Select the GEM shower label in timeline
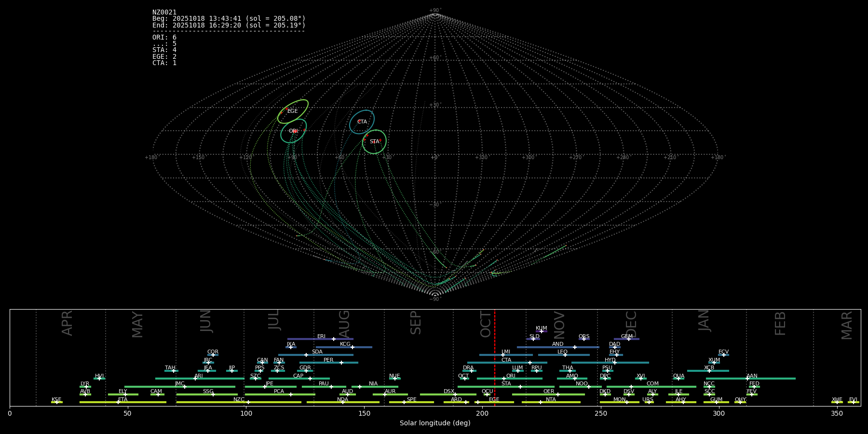Viewport: 868px width, 434px height. point(626,337)
